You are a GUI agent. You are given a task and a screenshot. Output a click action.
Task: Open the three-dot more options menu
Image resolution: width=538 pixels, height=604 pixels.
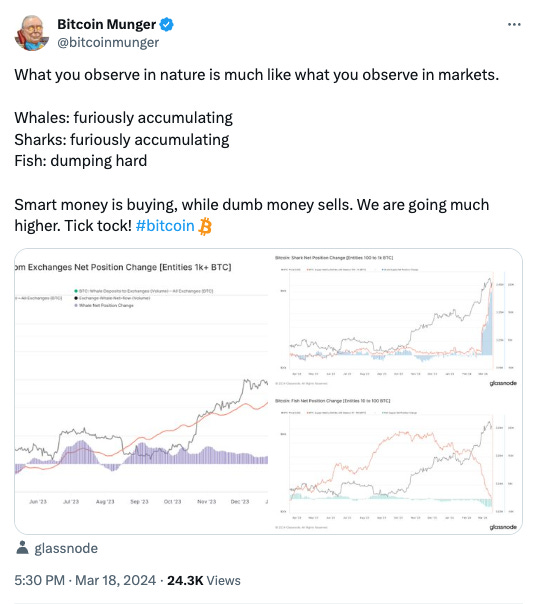pos(514,25)
